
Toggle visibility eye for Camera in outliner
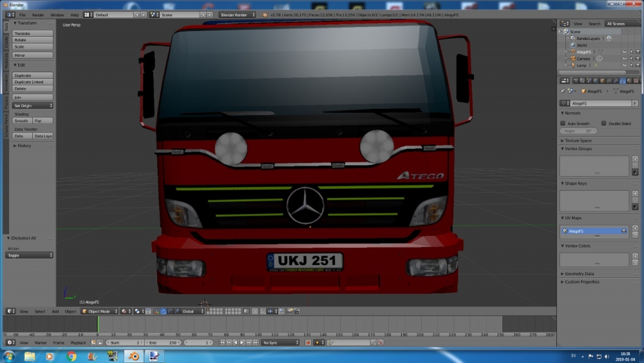click(625, 59)
